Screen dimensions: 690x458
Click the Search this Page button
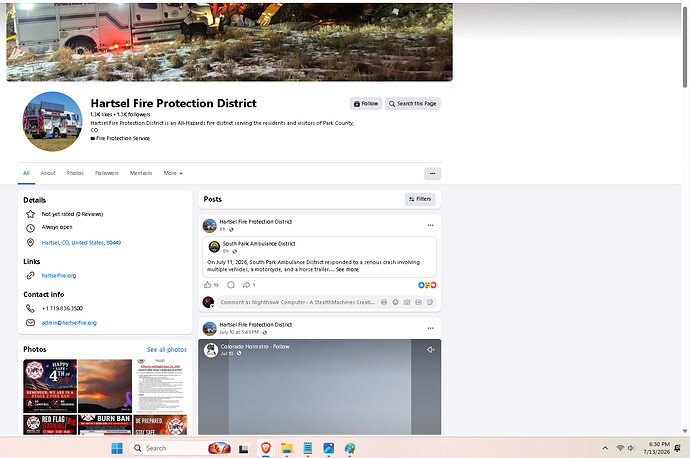coord(413,104)
